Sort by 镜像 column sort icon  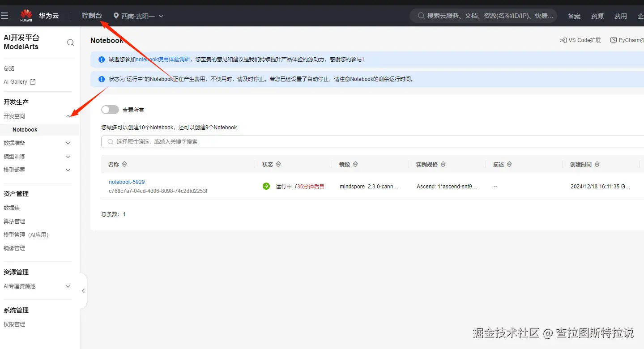[355, 165]
